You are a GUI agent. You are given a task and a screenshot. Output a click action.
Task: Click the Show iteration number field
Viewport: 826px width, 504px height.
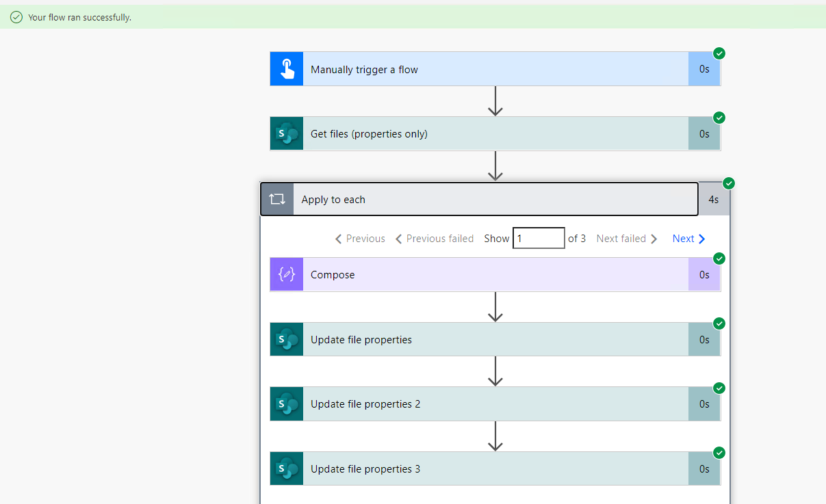coord(539,238)
